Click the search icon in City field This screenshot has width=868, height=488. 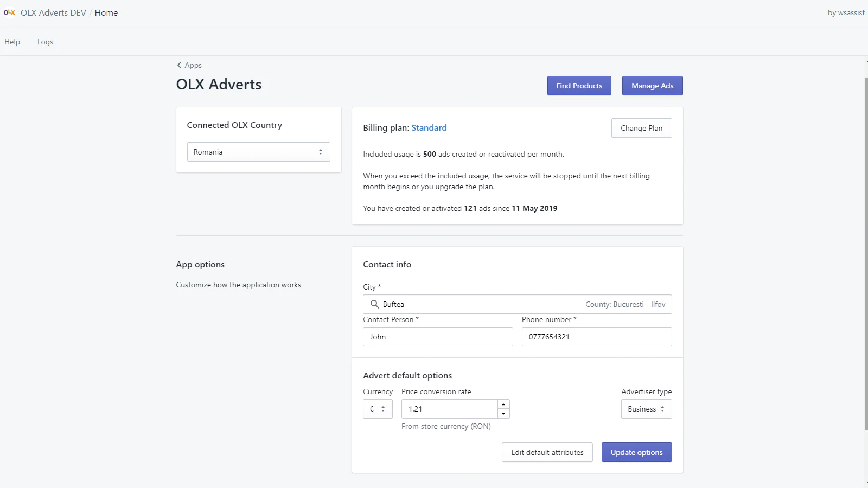(374, 304)
